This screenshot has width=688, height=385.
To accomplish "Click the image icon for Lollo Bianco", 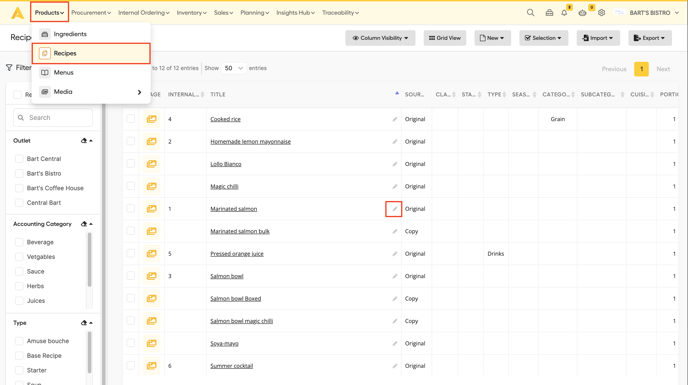I will coord(151,164).
